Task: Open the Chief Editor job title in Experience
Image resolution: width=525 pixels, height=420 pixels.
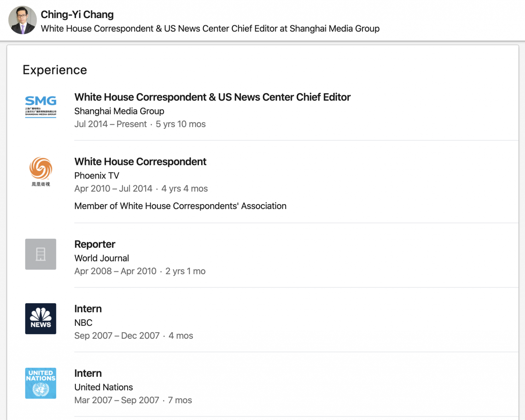Action: pos(212,97)
